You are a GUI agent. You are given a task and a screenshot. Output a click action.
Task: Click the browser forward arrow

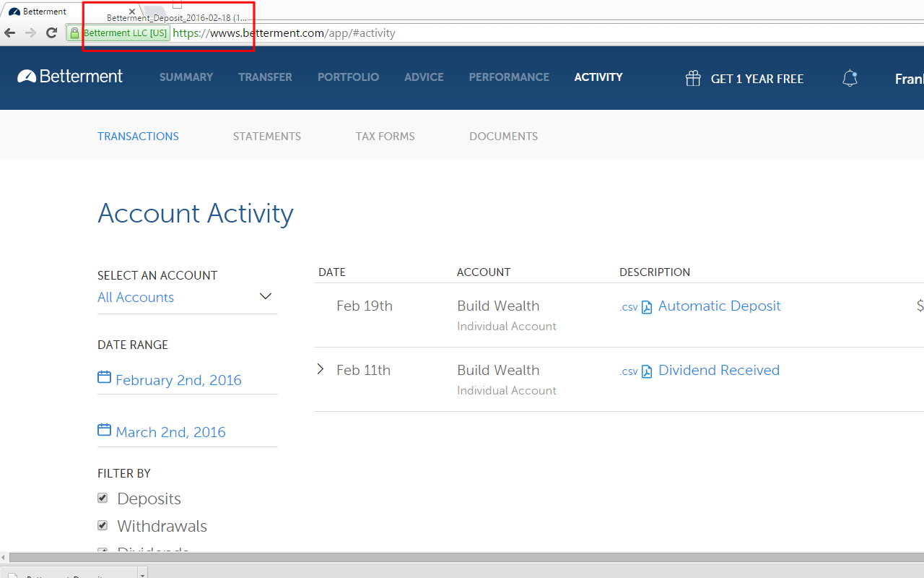[x=30, y=33]
